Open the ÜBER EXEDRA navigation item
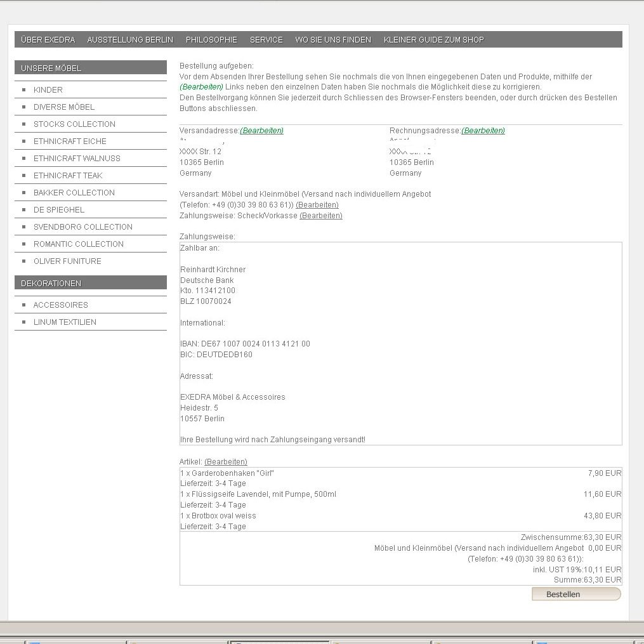644x644 pixels. point(48,39)
